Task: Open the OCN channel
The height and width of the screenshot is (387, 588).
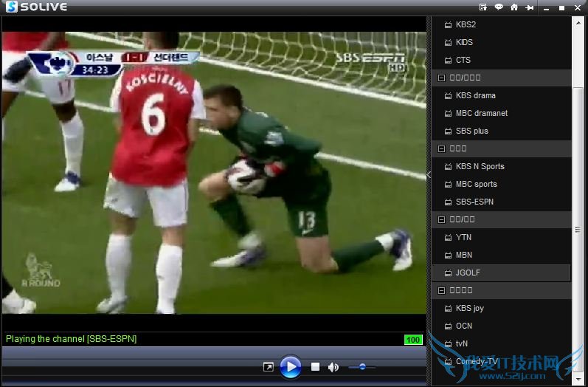Action: coord(501,326)
